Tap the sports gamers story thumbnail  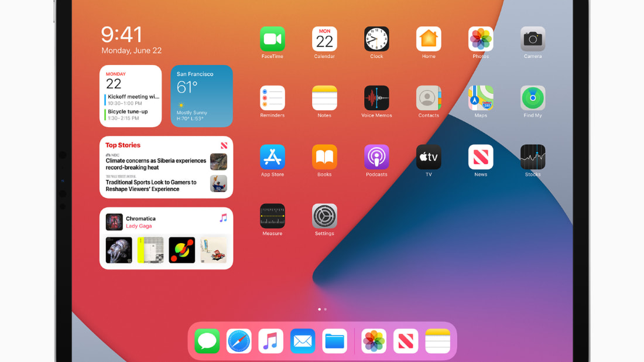218,184
